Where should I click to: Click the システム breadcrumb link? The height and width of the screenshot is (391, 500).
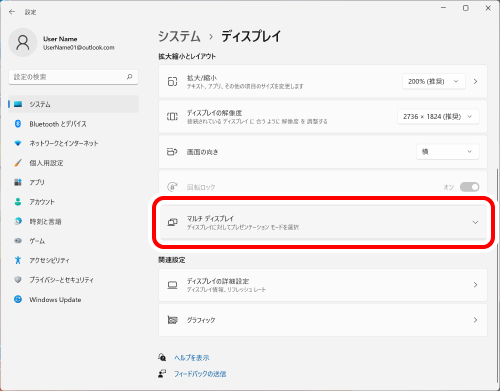click(179, 36)
